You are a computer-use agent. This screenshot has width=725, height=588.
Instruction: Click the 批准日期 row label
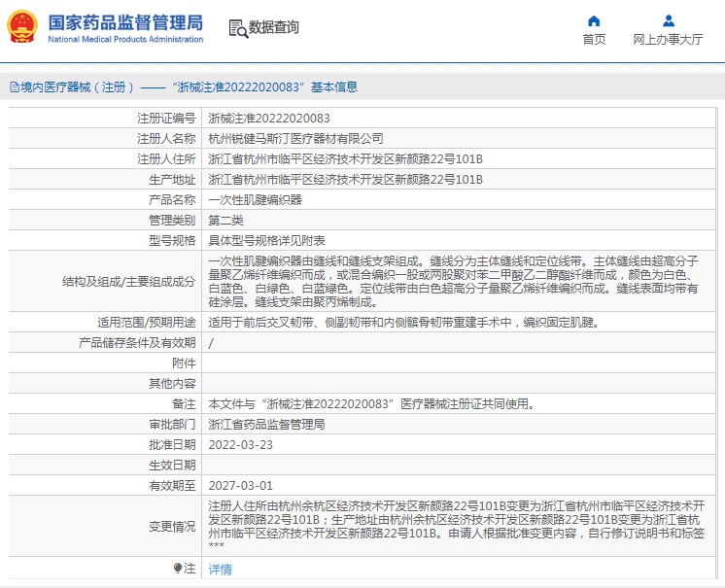(x=172, y=445)
